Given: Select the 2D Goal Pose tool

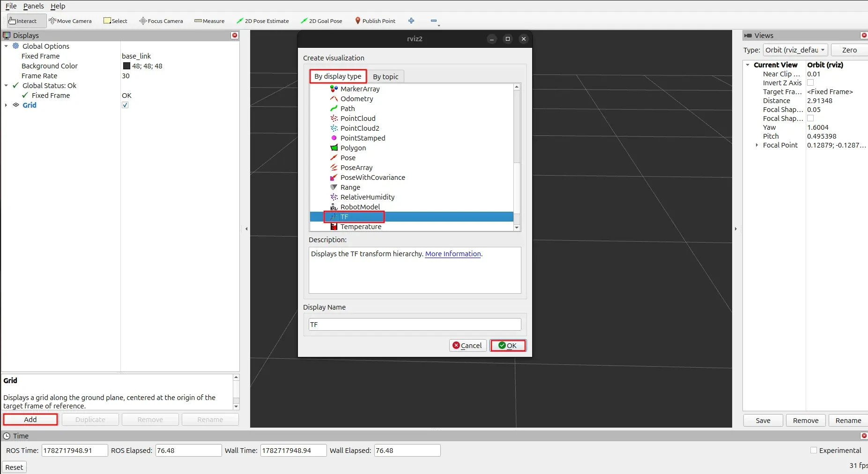Looking at the screenshot, I should coord(321,21).
